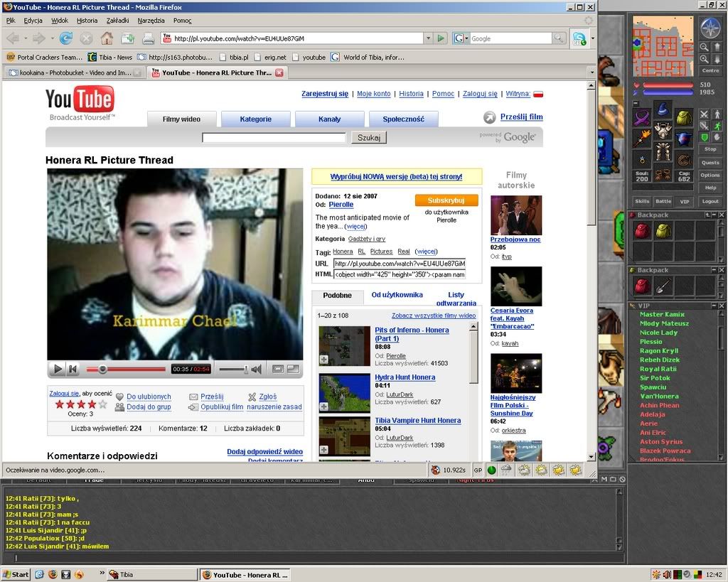Click the shovel in the second Backpack
This screenshot has height=582, width=728.
click(663, 286)
